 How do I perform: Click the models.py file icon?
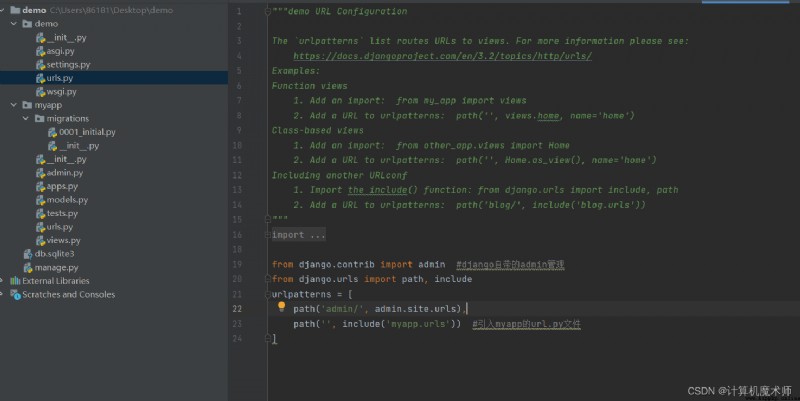click(40, 199)
